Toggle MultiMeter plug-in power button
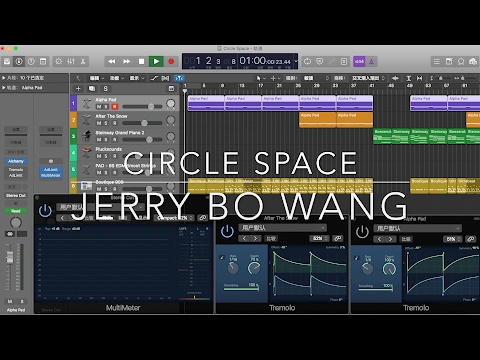The width and height of the screenshot is (480, 360). click(x=45, y=211)
